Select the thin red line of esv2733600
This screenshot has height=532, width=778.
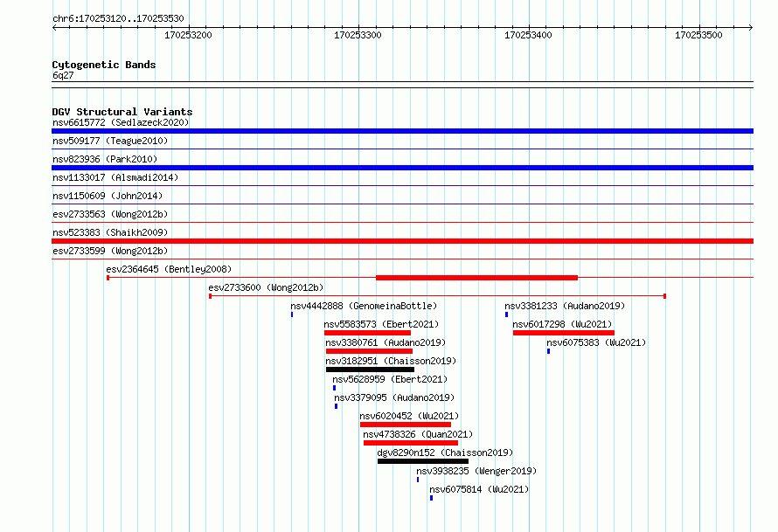(437, 296)
